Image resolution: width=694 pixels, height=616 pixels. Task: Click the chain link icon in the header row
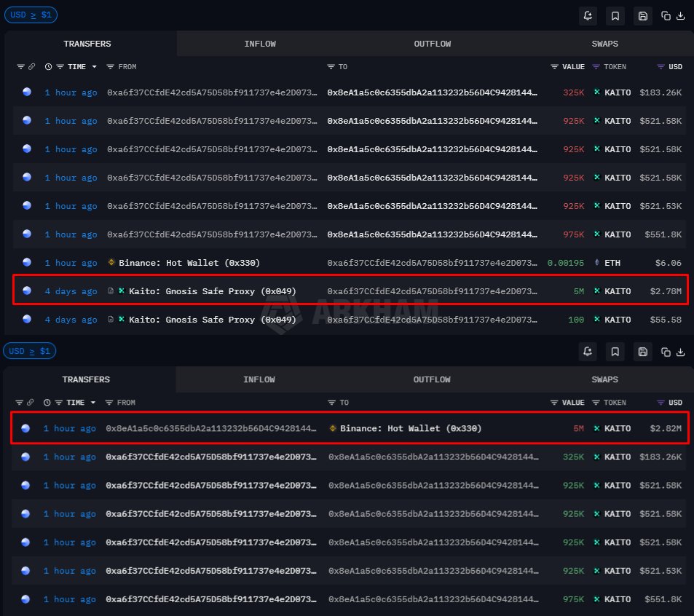[32, 66]
